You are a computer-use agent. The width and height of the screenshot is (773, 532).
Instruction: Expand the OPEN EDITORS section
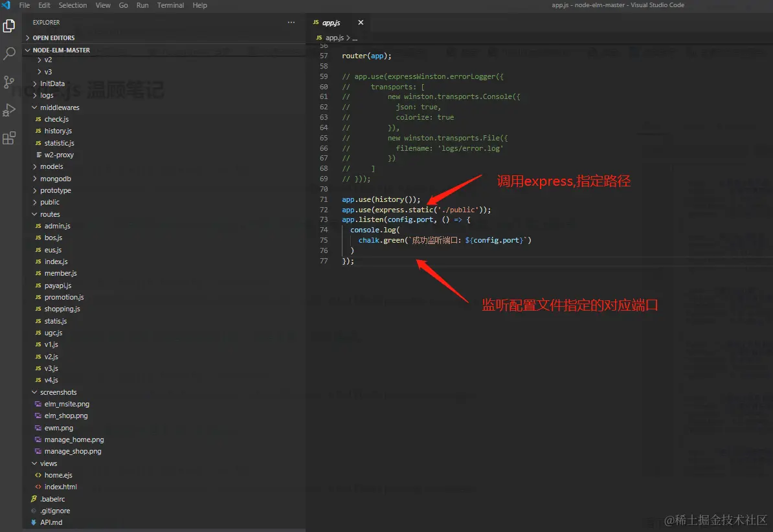(x=53, y=38)
